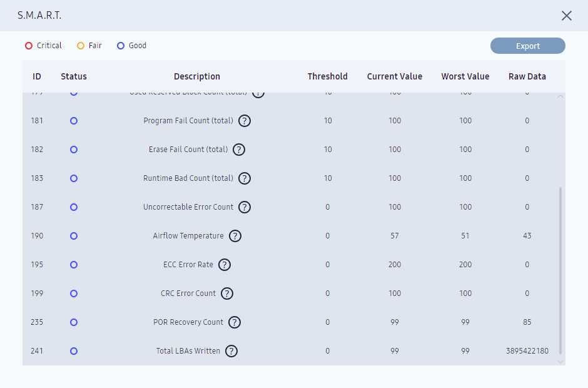Open Airflow Temperature help tooltip icon
588x388 pixels.
(235, 236)
